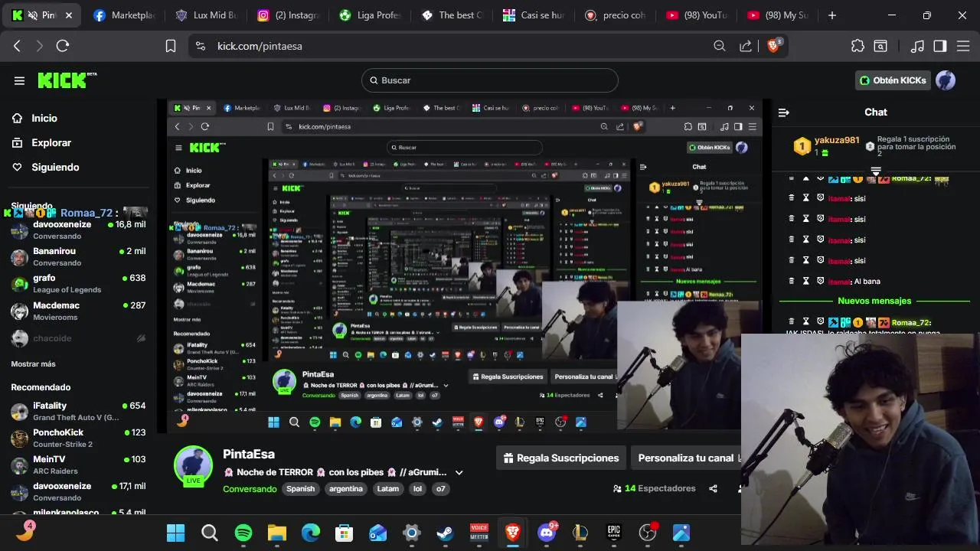Viewport: 980px width, 551px height.
Task: Click Personaliza tu canal button
Action: (686, 458)
